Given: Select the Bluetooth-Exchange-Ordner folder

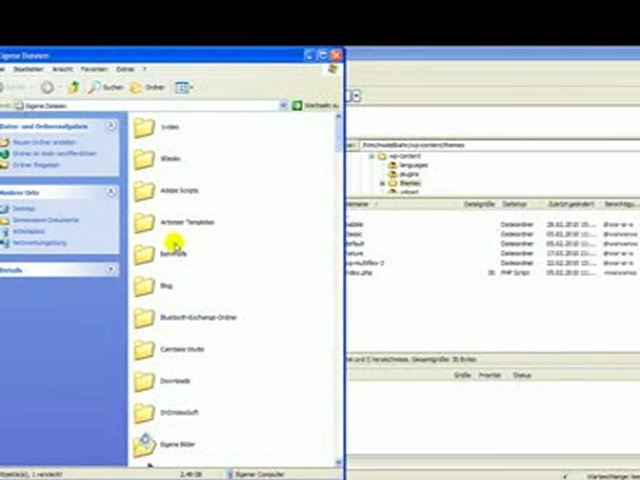Looking at the screenshot, I should point(145,317).
